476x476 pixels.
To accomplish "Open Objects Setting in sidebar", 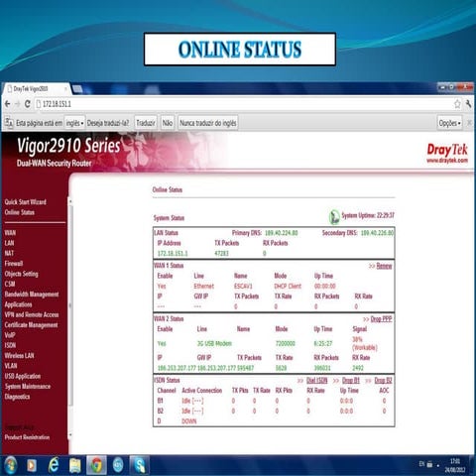I will (x=22, y=274).
